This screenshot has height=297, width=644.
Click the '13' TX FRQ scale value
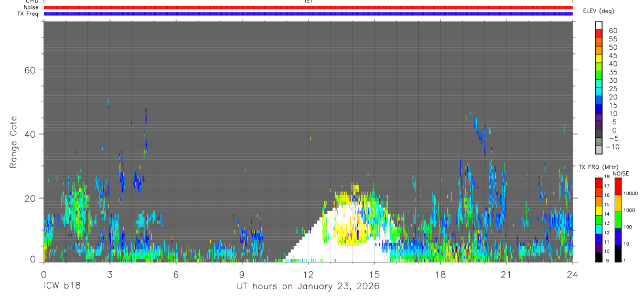pyautogui.click(x=607, y=224)
